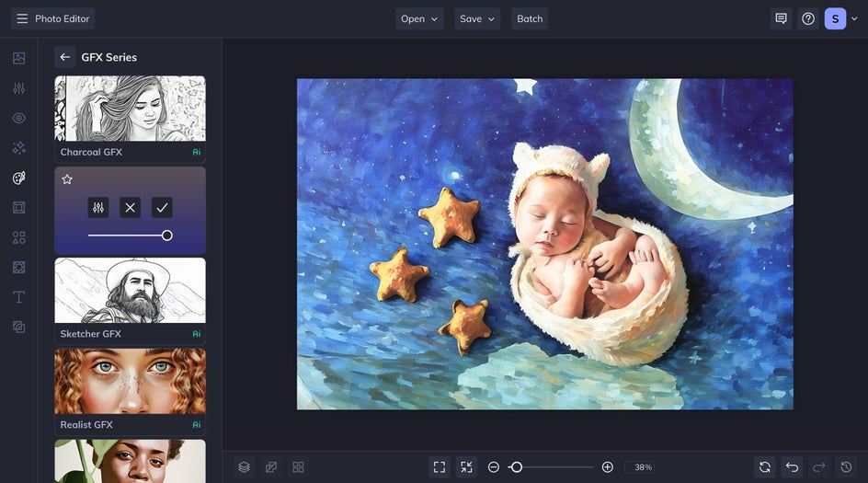Select the Charcoal GFX thumbnail
The height and width of the screenshot is (483, 868).
(130, 109)
